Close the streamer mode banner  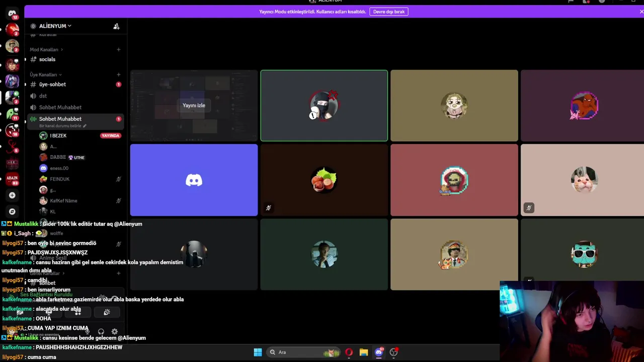tap(641, 12)
